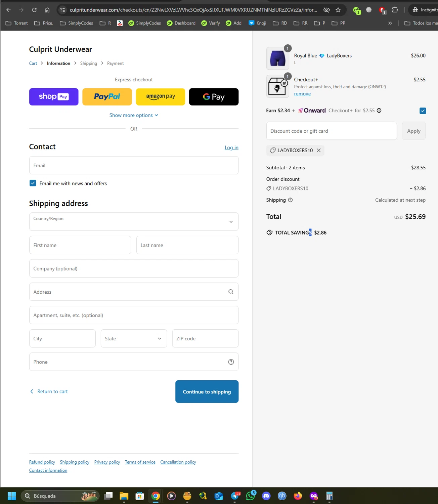The image size is (438, 504).
Task: Open the browser extensions puzzle icon
Action: pos(395,10)
